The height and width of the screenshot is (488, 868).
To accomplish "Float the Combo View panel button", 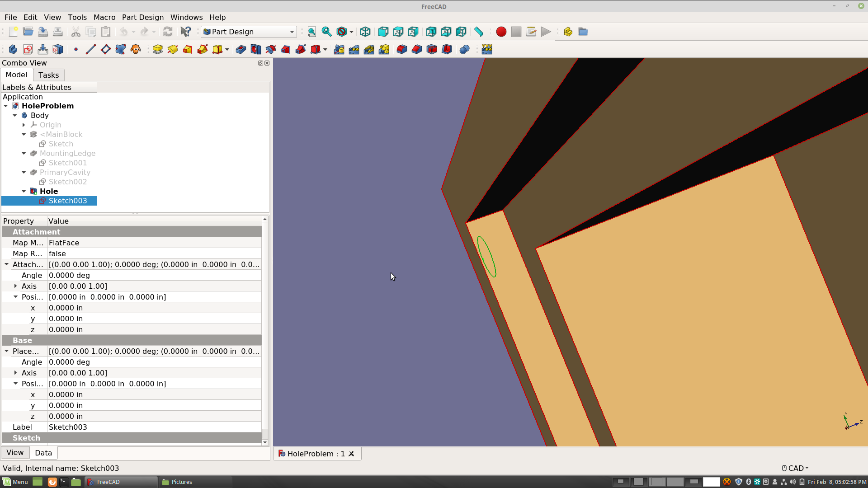I will click(260, 63).
